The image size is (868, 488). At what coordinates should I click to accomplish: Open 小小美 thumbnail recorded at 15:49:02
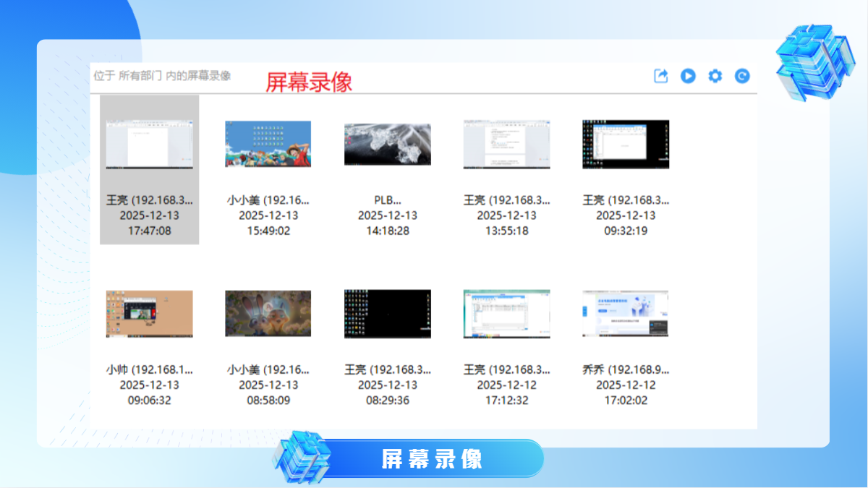click(268, 144)
